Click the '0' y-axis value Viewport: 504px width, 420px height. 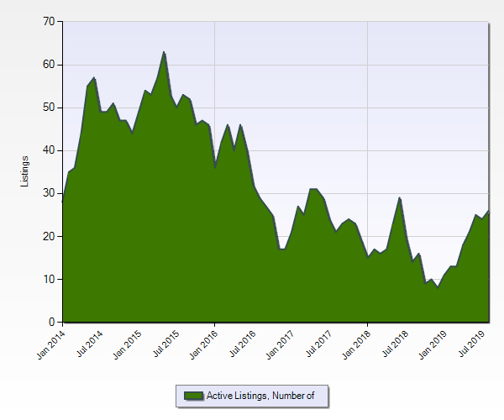[x=52, y=322]
